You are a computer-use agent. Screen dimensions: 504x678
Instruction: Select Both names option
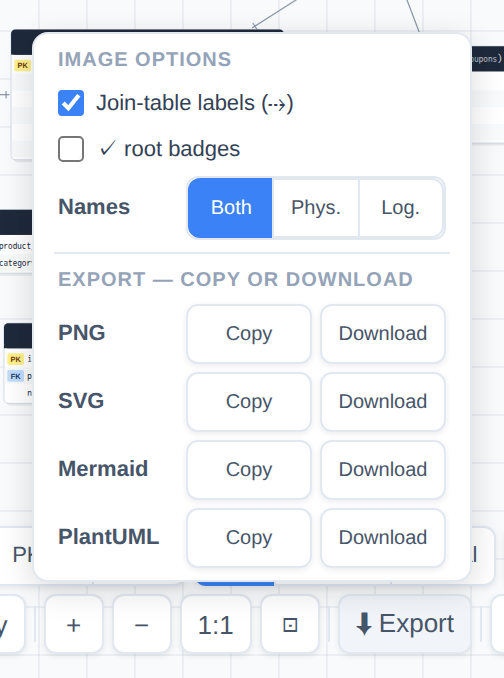[x=230, y=208]
